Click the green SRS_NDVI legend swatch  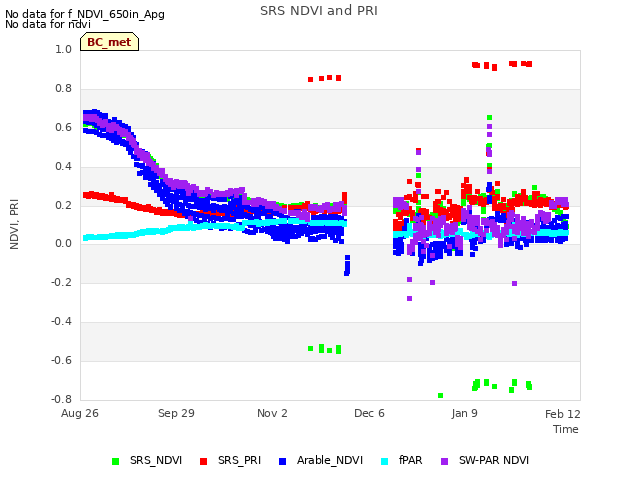point(116,461)
